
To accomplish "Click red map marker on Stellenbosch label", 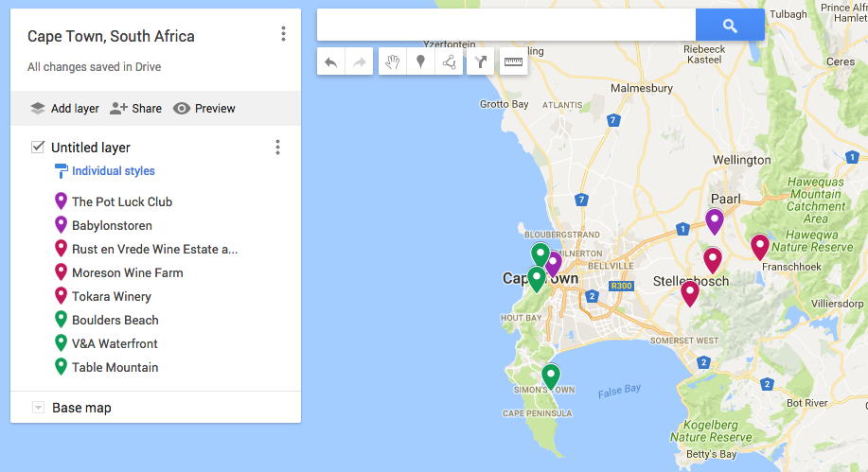I will coord(690,293).
